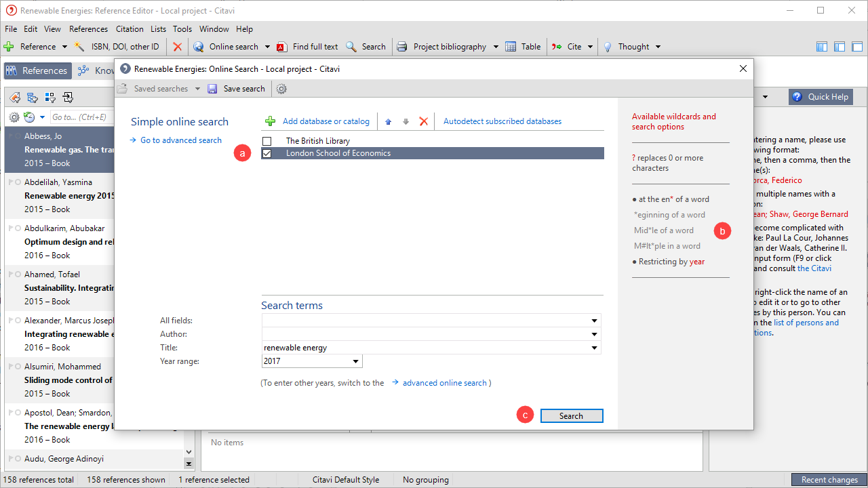The height and width of the screenshot is (488, 868).
Task: Switch to the References tab
Action: tap(37, 70)
